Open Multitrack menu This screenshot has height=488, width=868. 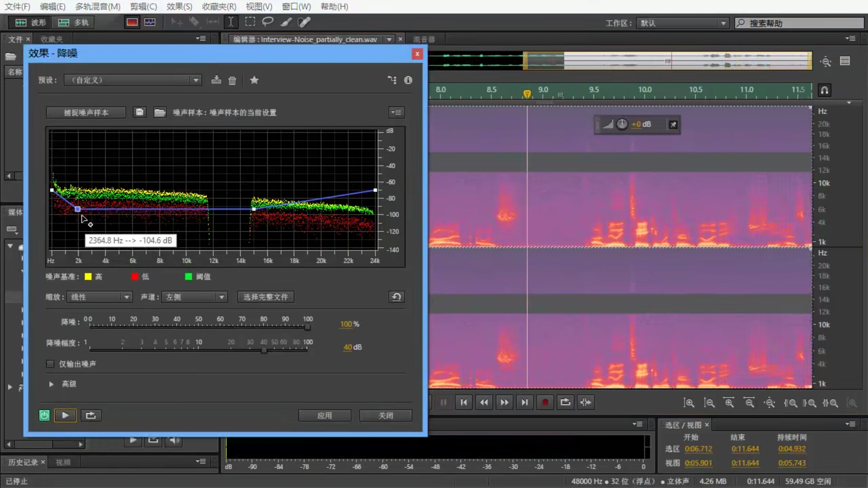[98, 6]
